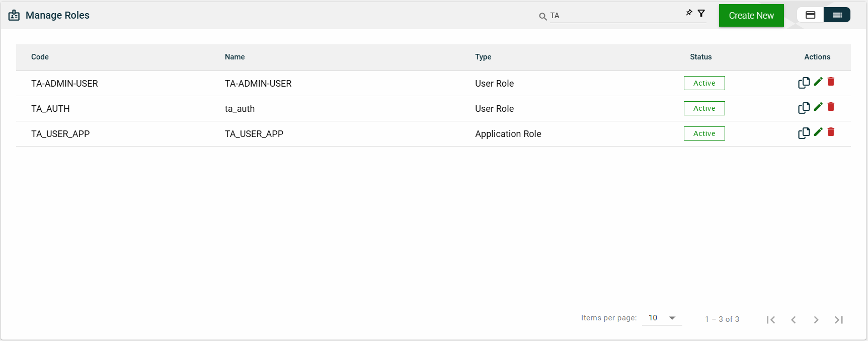Delete the TA-ADMIN-USER role
The width and height of the screenshot is (868, 341).
831,82
